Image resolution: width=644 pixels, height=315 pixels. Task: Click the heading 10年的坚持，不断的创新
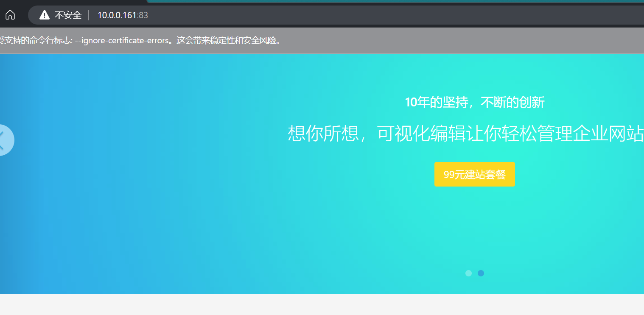474,102
